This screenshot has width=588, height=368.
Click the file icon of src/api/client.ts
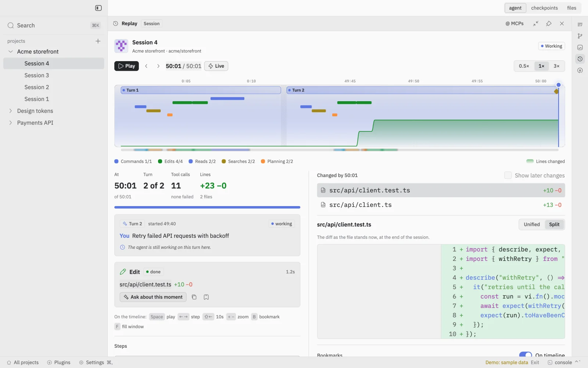click(x=323, y=205)
